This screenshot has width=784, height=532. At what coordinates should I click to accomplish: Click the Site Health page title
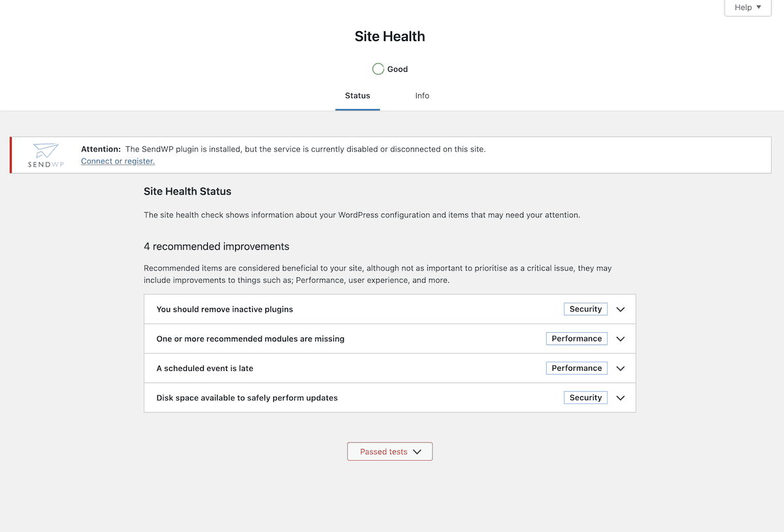390,36
